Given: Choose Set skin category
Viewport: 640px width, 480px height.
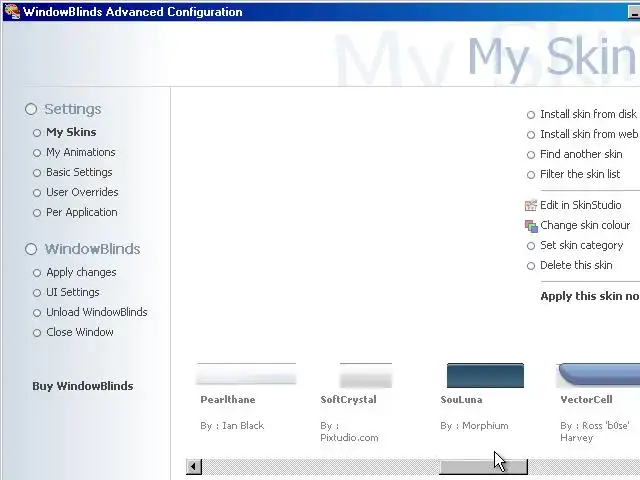Looking at the screenshot, I should point(582,245).
